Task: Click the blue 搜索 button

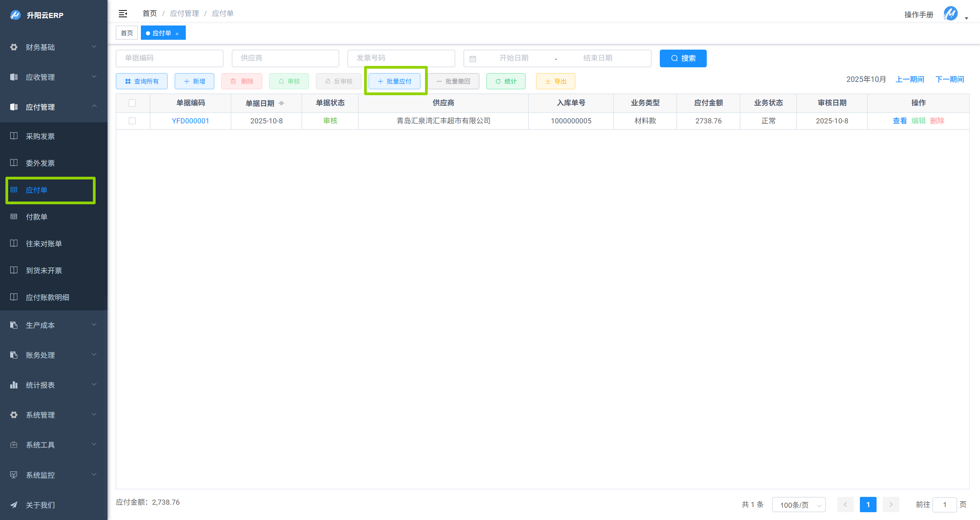Action: click(x=683, y=58)
